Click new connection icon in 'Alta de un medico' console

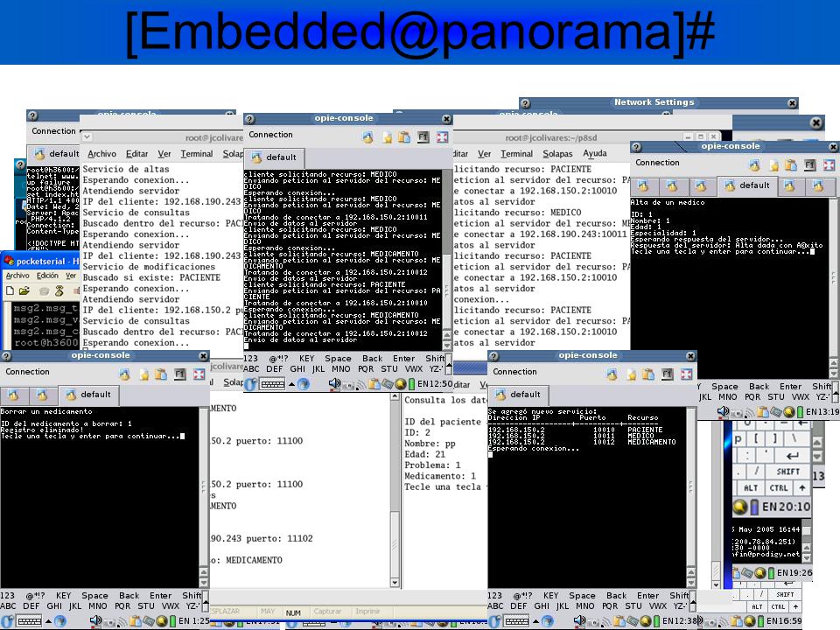click(755, 165)
